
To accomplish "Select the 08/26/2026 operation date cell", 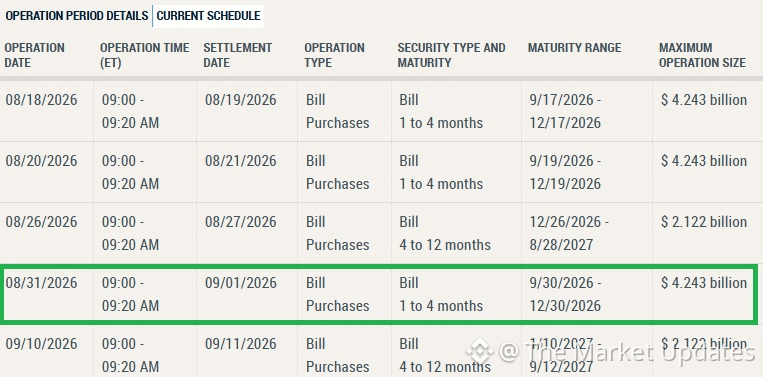I will click(x=41, y=222).
